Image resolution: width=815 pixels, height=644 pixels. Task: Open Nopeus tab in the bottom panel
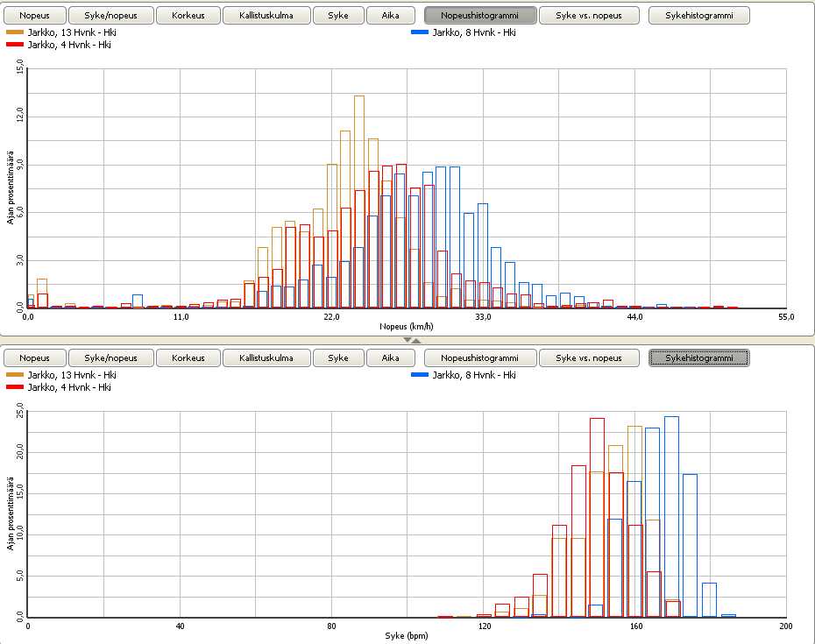34,357
